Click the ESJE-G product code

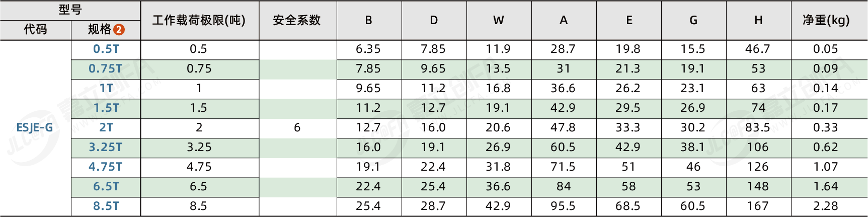(35, 128)
